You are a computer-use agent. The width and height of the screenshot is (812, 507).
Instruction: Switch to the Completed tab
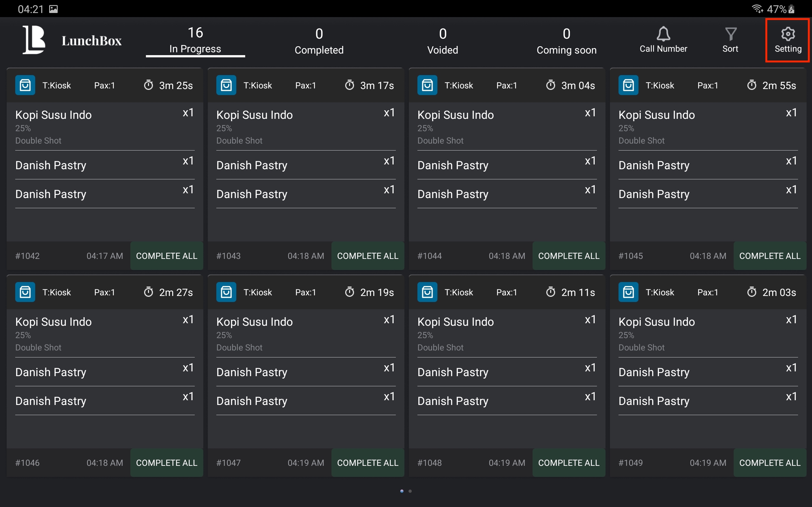pos(319,41)
